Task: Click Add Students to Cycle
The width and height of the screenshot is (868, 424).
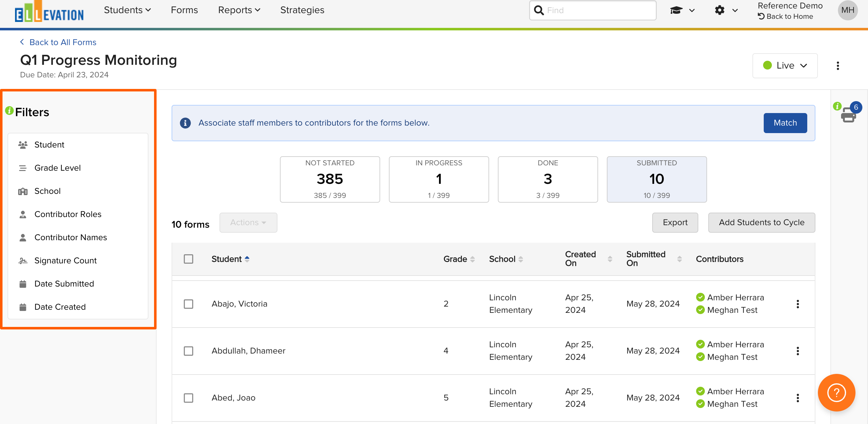Action: [762, 222]
